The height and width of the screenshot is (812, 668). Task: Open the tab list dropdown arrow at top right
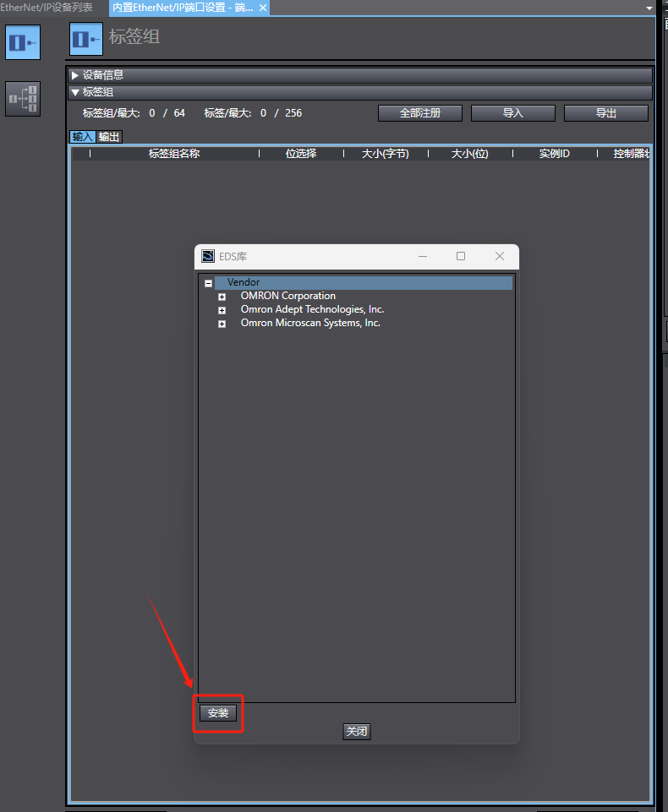click(649, 8)
